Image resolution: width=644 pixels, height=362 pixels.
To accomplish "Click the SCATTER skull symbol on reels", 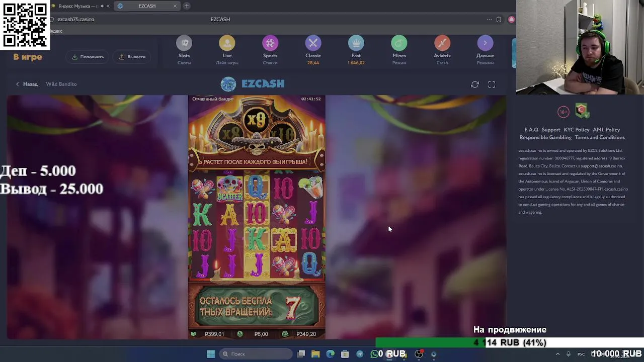I will 229,189.
